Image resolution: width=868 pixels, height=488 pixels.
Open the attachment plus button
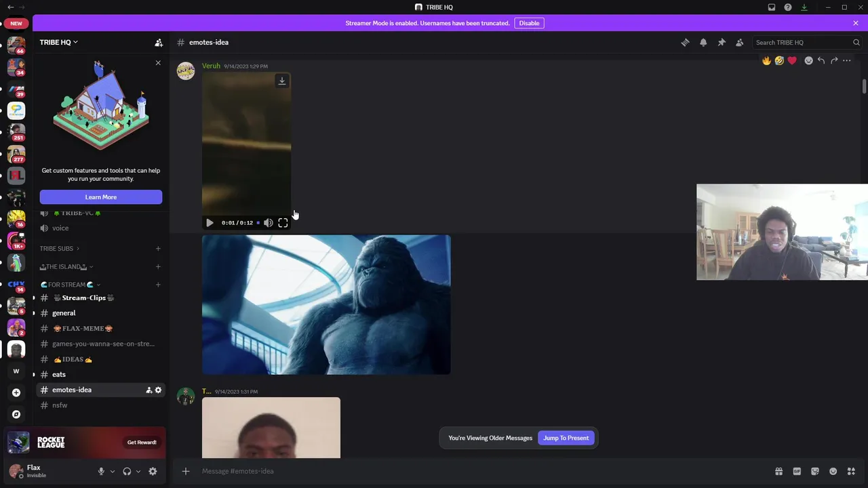click(186, 471)
